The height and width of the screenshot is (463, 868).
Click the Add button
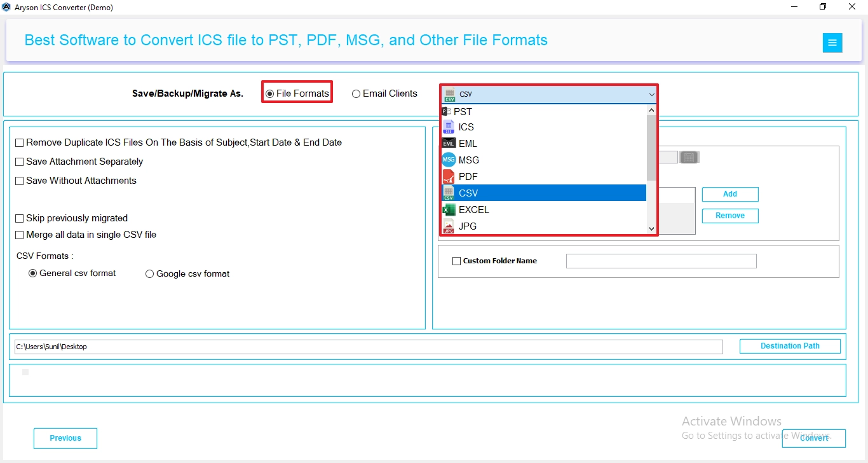tap(730, 194)
